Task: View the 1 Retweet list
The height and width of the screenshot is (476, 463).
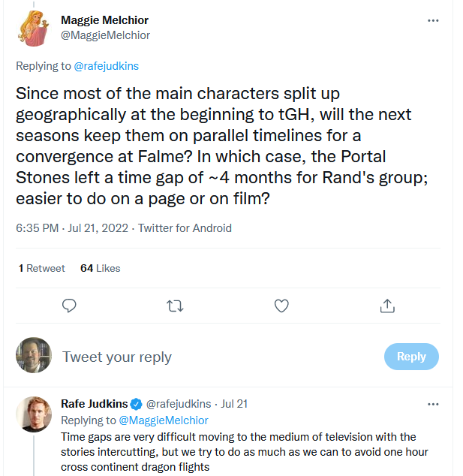Action: pyautogui.click(x=42, y=268)
